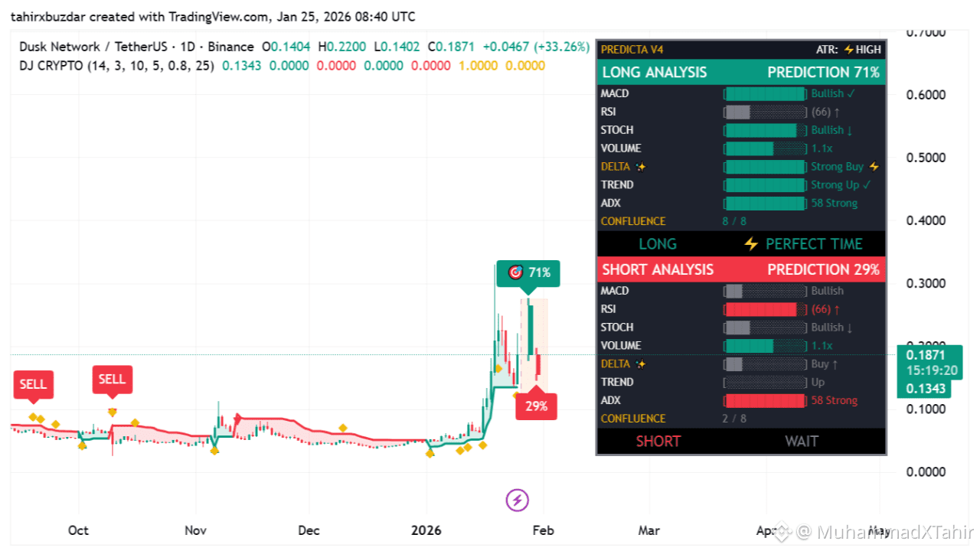Image resolution: width=980 pixels, height=551 pixels.
Task: Open the DJ CRYPTO indicator legend
Action: coord(117,66)
